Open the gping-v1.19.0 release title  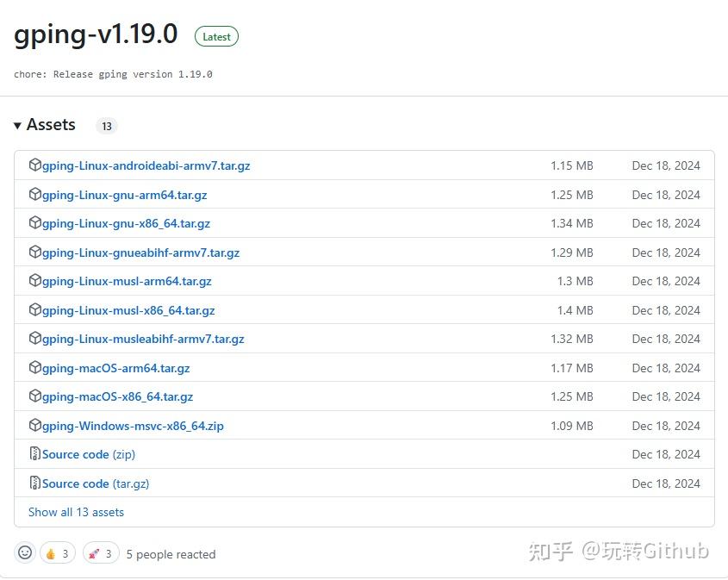[x=96, y=34]
